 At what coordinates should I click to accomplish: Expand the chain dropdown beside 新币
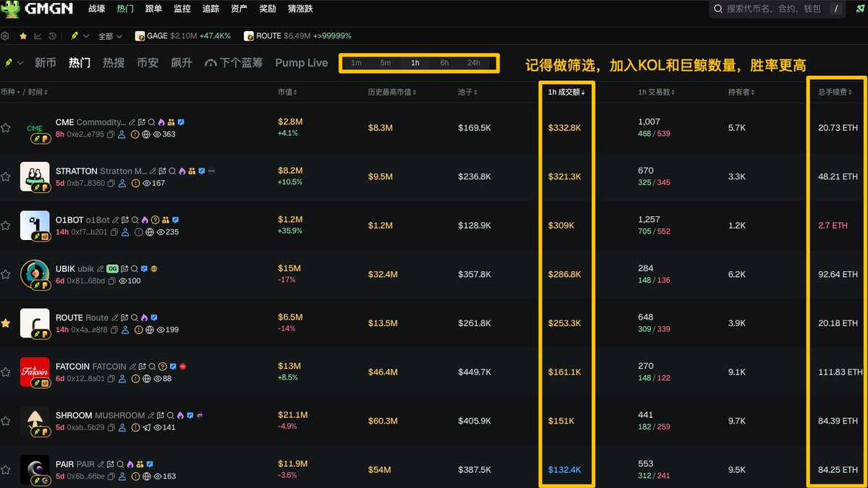coord(14,63)
